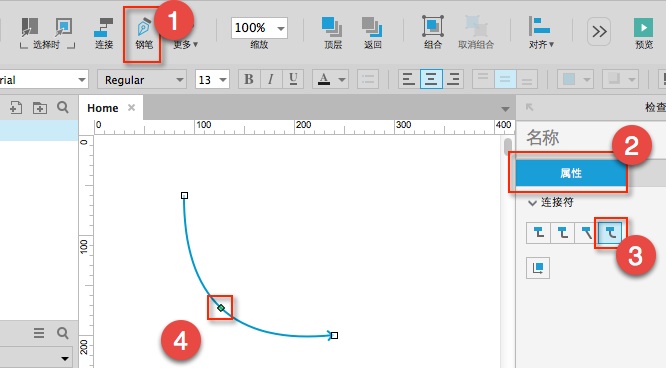Show more toolbar items via double-arrow button
This screenshot has height=368, width=666.
(599, 31)
